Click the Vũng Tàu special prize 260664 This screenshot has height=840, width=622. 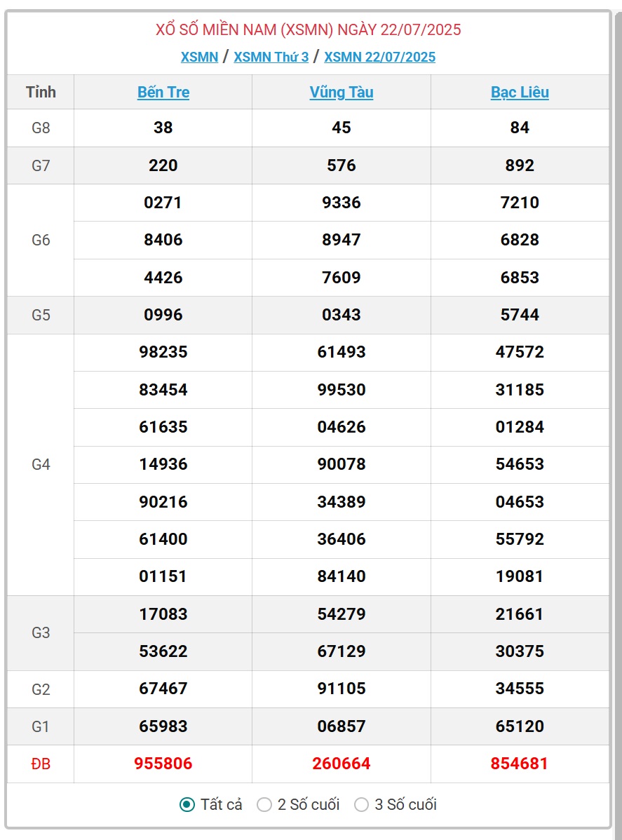(x=342, y=764)
